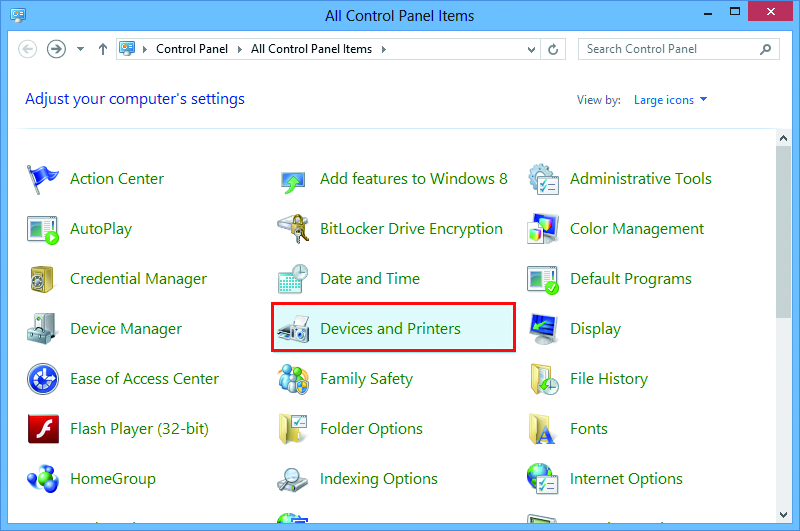Image resolution: width=800 pixels, height=531 pixels.
Task: Open BitLocker Drive Encryption link
Action: (411, 229)
